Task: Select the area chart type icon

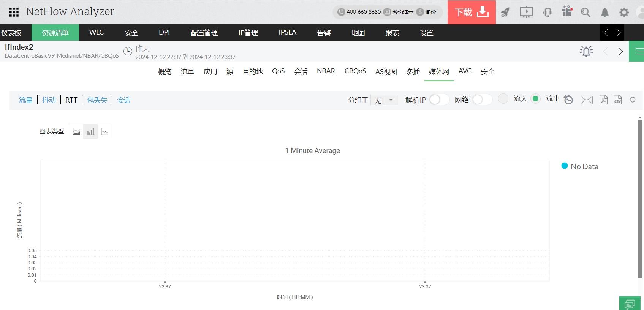Action: point(76,132)
